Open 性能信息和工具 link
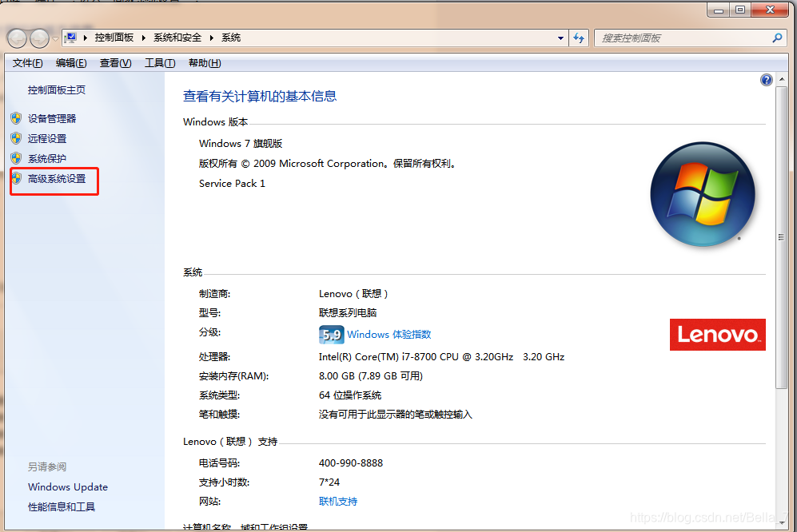The width and height of the screenshot is (797, 532). pos(62,506)
